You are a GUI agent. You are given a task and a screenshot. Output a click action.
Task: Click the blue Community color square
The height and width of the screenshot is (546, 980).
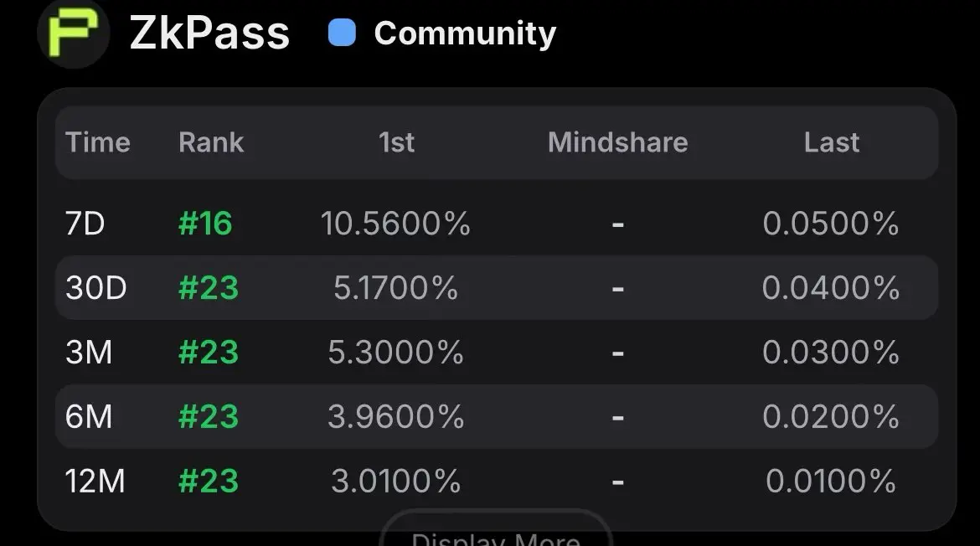[x=342, y=33]
